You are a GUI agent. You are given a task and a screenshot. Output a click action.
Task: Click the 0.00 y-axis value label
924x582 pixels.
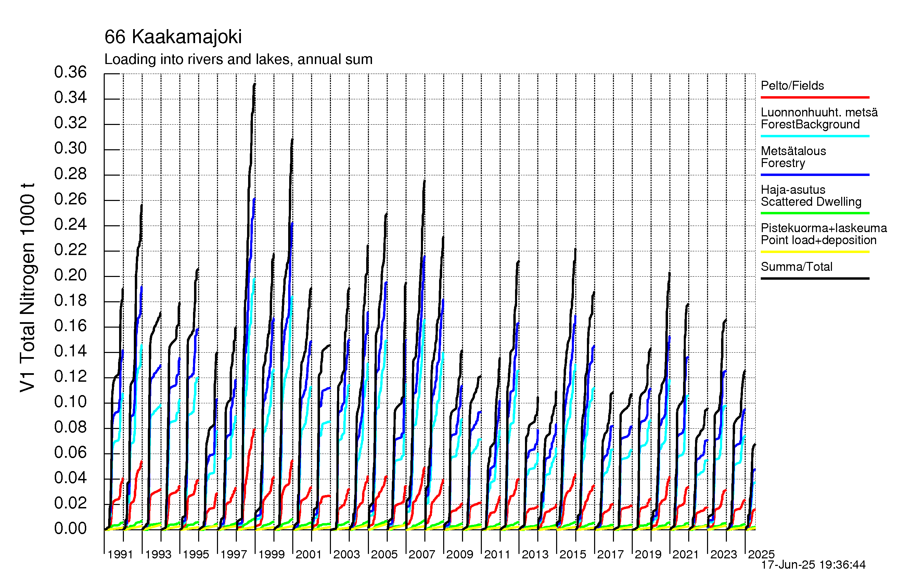(70, 529)
